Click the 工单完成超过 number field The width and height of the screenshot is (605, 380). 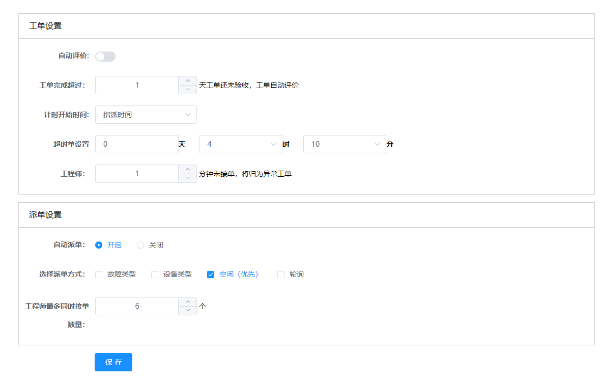click(137, 85)
